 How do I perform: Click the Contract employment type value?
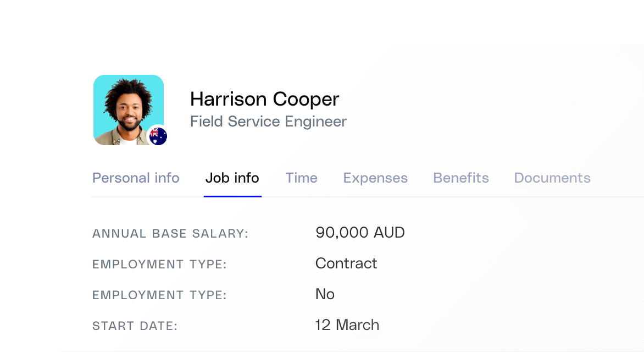pos(346,263)
